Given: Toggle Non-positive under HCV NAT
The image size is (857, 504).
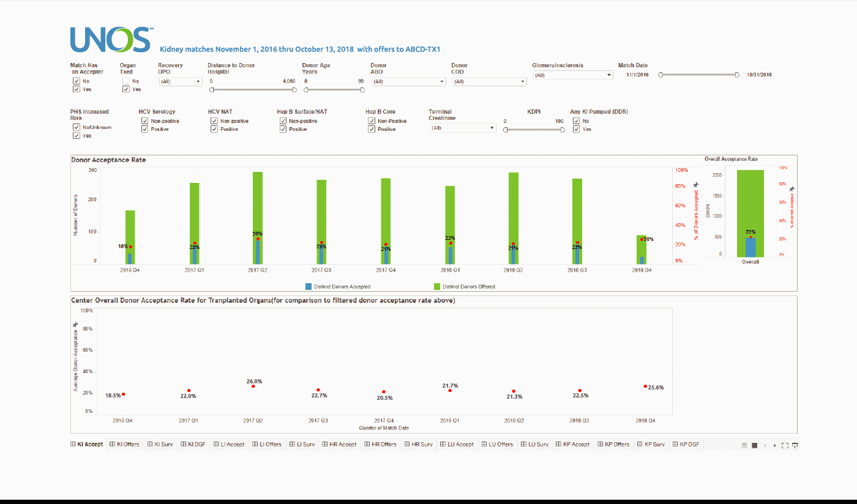Looking at the screenshot, I should (x=214, y=121).
